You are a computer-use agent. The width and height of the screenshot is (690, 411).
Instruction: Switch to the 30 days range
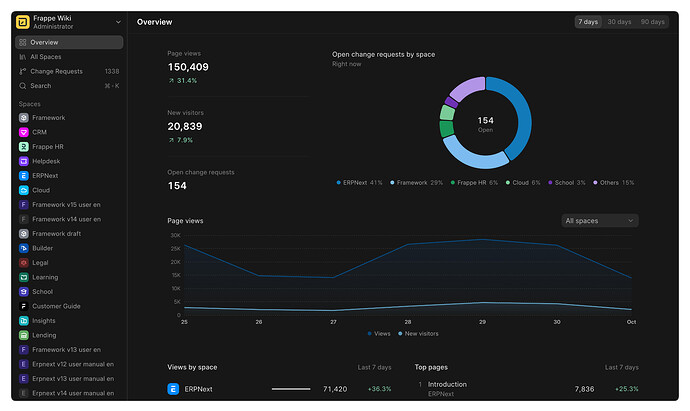pyautogui.click(x=619, y=22)
